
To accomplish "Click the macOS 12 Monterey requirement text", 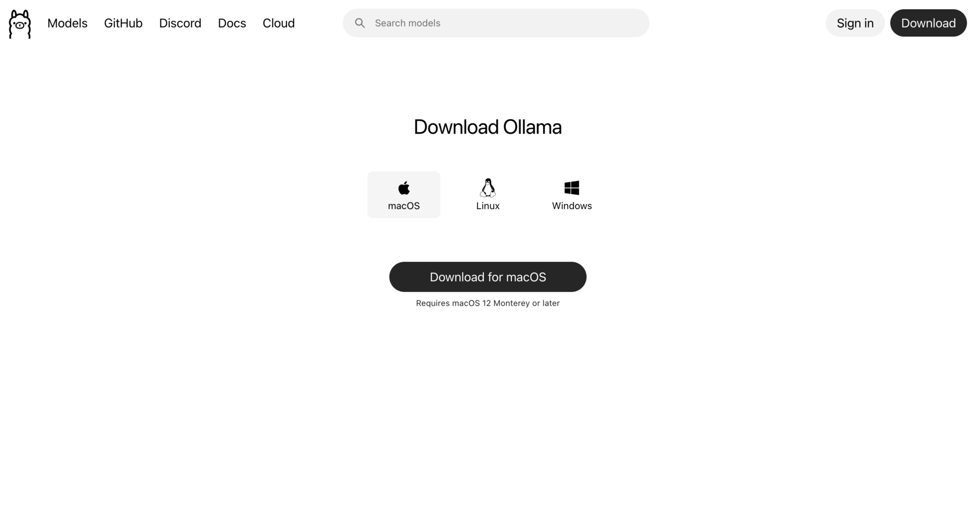I will point(488,303).
